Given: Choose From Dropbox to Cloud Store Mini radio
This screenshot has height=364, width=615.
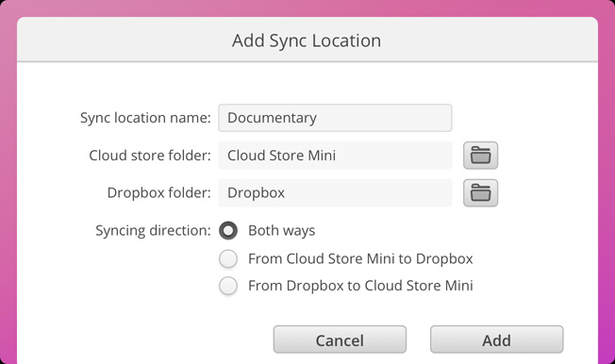Looking at the screenshot, I should [x=228, y=286].
